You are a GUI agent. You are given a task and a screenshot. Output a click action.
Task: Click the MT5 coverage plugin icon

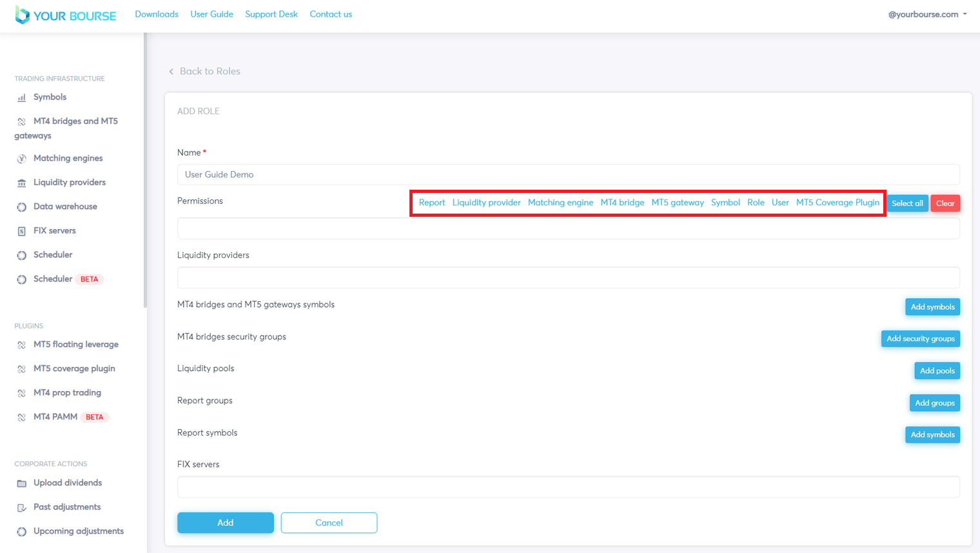(21, 369)
